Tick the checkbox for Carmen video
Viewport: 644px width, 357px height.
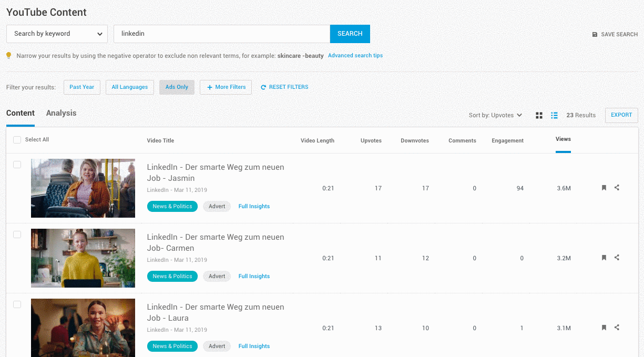coord(17,234)
